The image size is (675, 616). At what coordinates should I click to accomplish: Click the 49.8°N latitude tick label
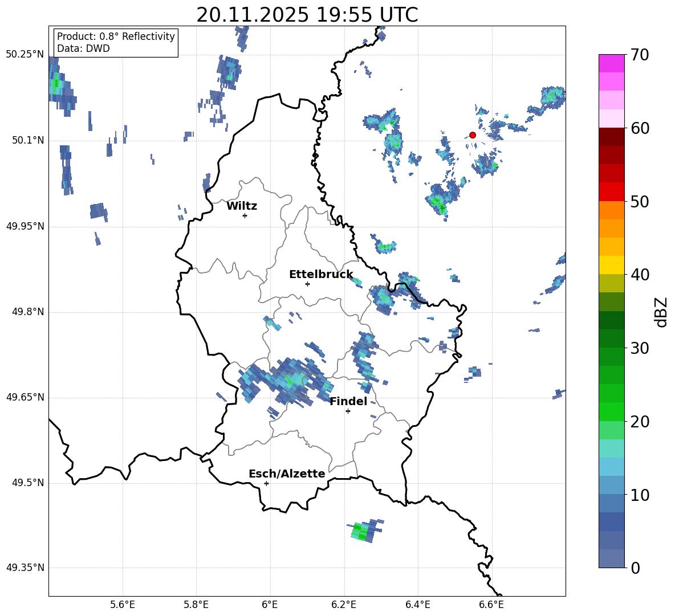[x=25, y=312]
